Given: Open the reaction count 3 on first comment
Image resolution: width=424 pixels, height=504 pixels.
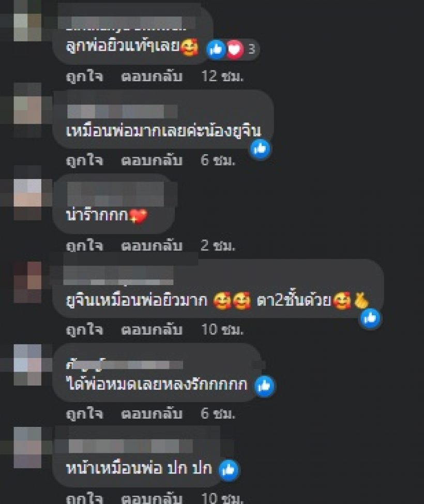Looking at the screenshot, I should pos(251,49).
